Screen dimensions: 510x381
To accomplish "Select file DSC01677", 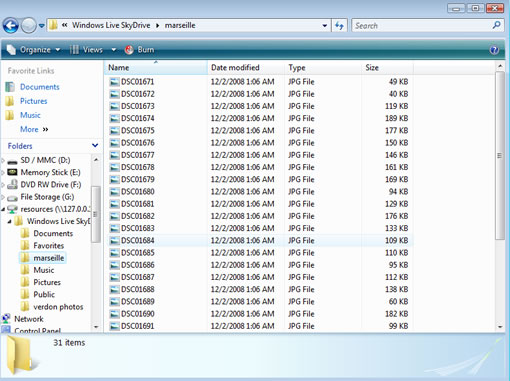I will [137, 155].
